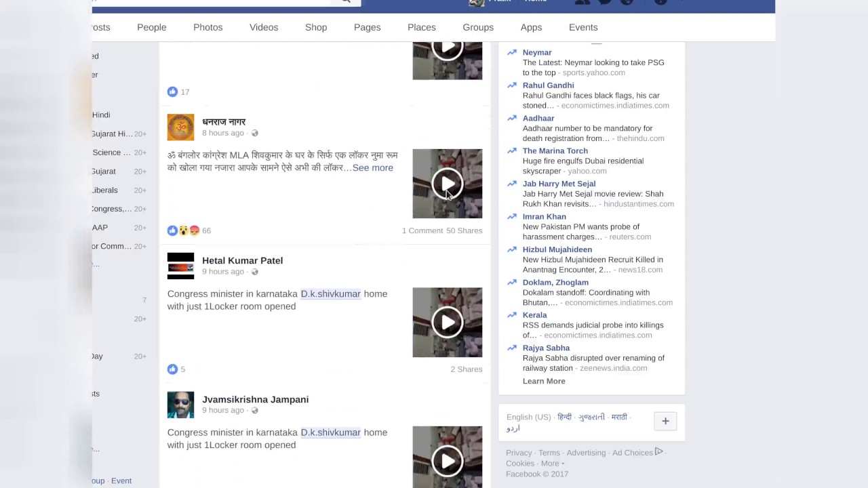Expand the post with See more

click(x=372, y=168)
